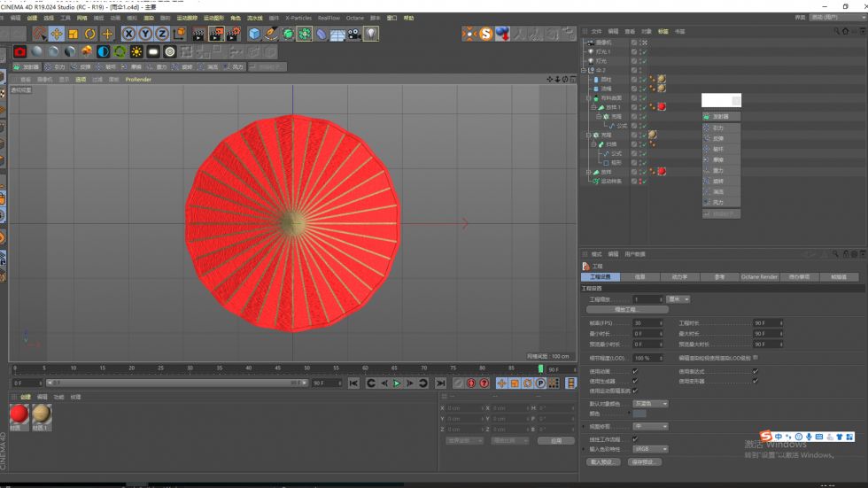Switch to the Octane Render tab

pyautogui.click(x=759, y=277)
